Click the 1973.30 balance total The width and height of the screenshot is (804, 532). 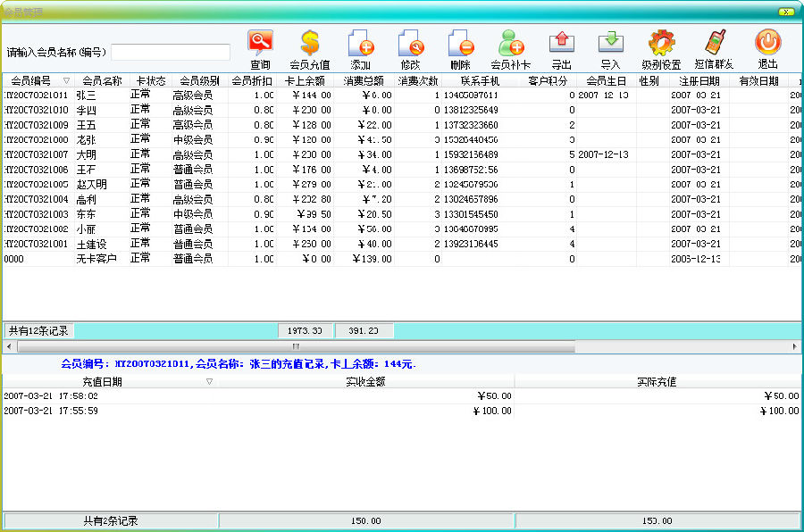(305, 330)
